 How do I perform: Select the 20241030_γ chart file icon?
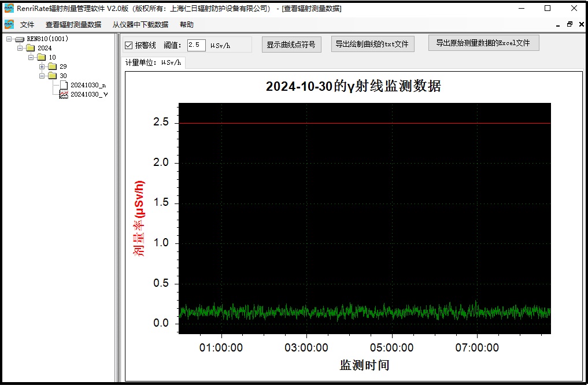pos(64,94)
